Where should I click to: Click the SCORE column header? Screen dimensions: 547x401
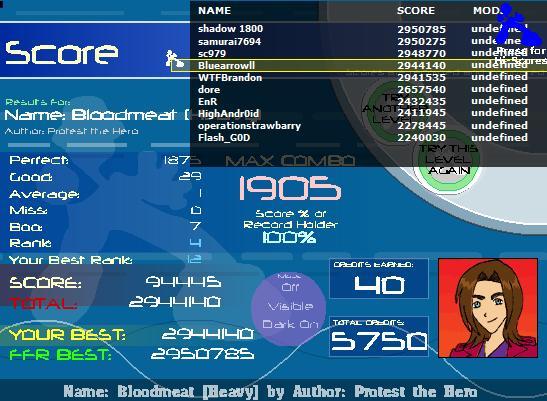(x=416, y=10)
